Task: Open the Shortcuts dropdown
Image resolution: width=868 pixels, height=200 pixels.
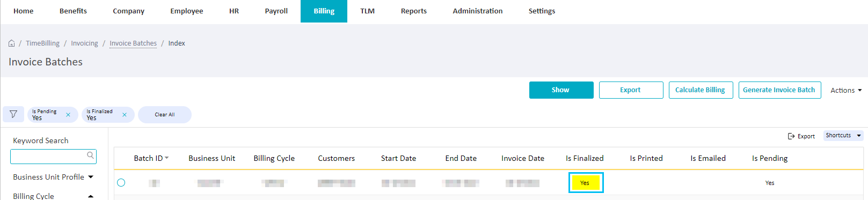Action: click(843, 136)
